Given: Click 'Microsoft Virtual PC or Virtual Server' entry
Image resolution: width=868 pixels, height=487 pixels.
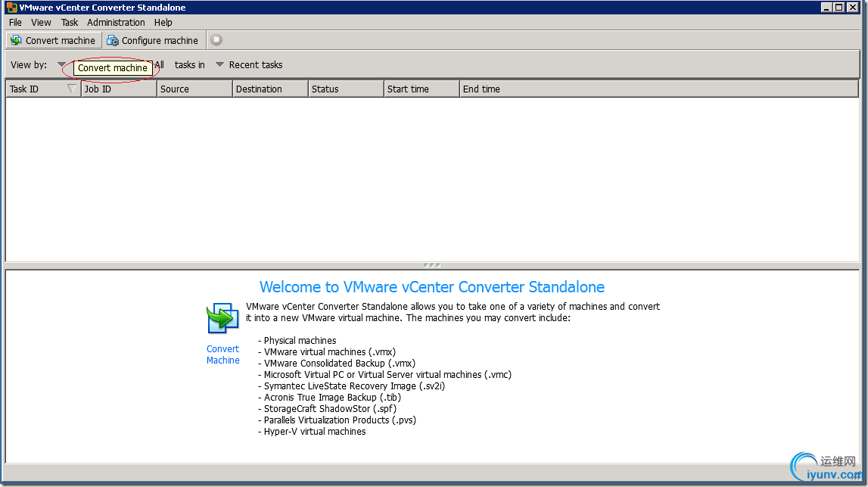Looking at the screenshot, I should coord(387,375).
